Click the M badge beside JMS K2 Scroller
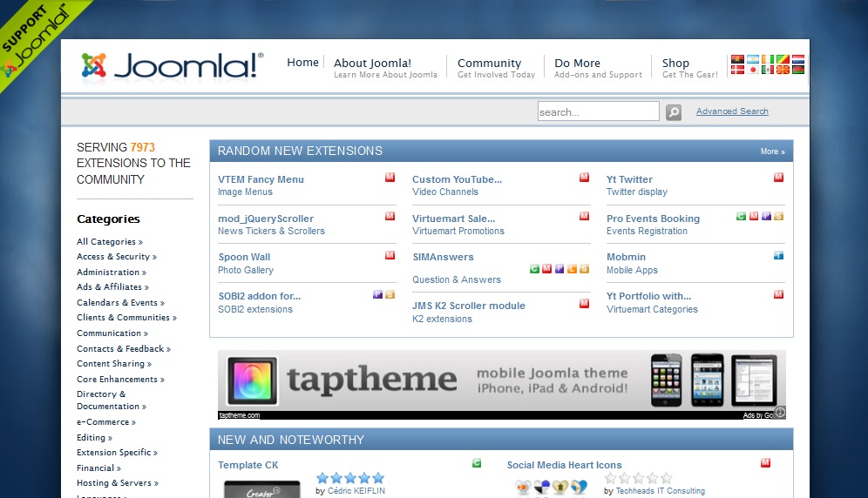868x498 pixels. (x=584, y=304)
